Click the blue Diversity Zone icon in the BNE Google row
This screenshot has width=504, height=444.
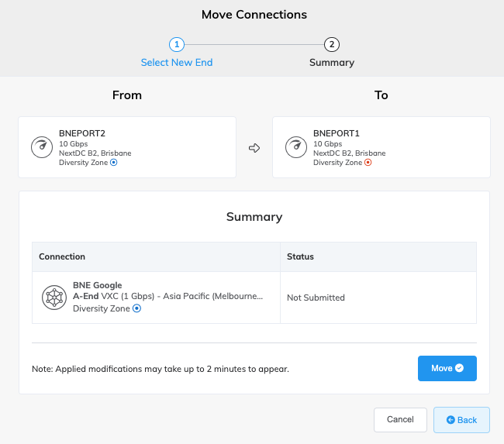click(137, 308)
